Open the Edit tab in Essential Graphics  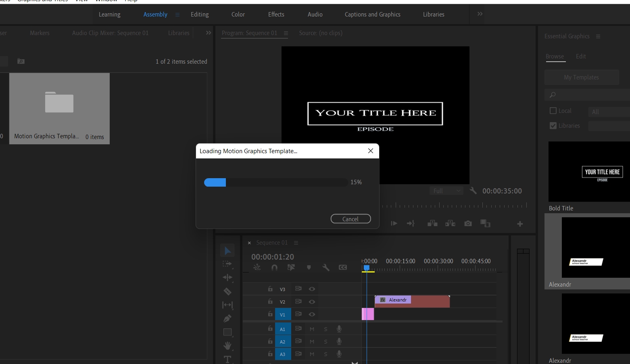[x=580, y=56]
